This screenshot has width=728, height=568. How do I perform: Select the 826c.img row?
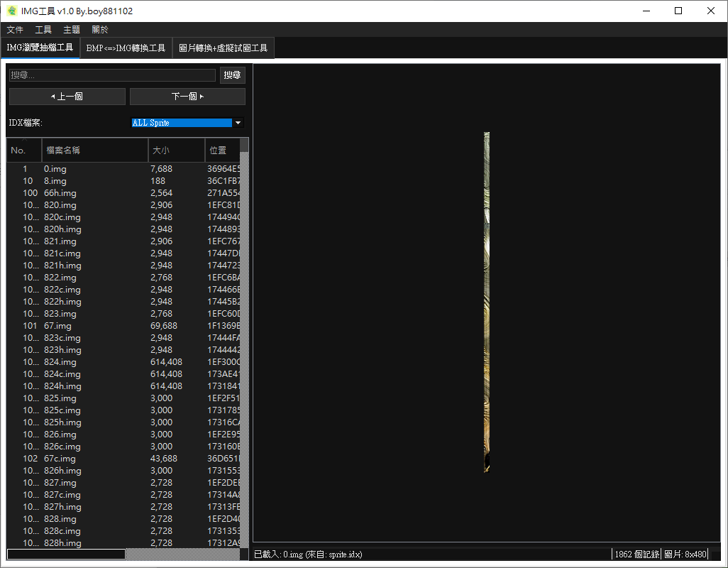coord(124,447)
